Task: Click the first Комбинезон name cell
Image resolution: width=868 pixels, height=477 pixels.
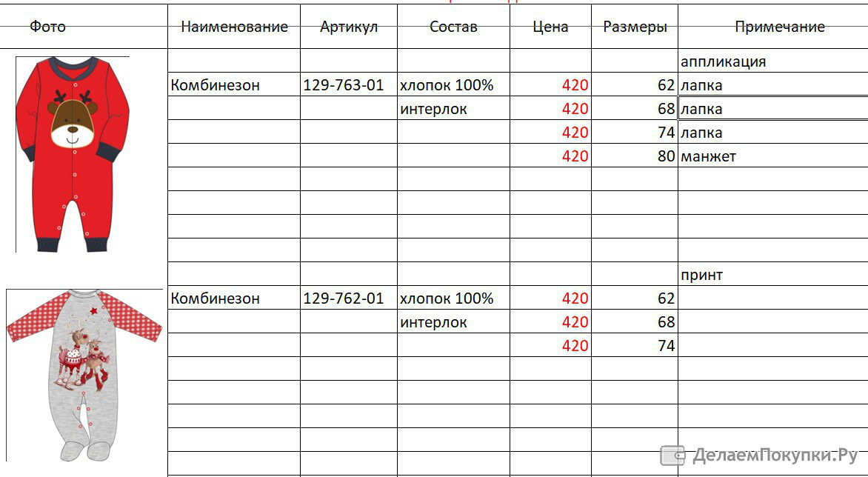Action: 234,84
